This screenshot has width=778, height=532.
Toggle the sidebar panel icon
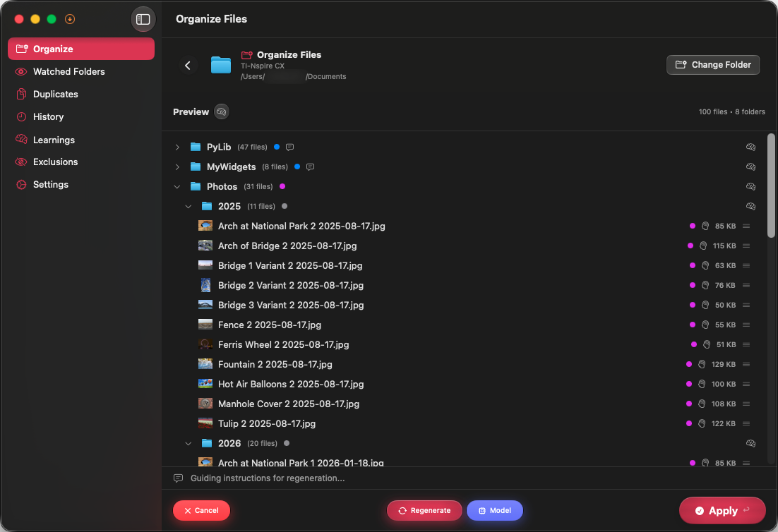tap(143, 19)
